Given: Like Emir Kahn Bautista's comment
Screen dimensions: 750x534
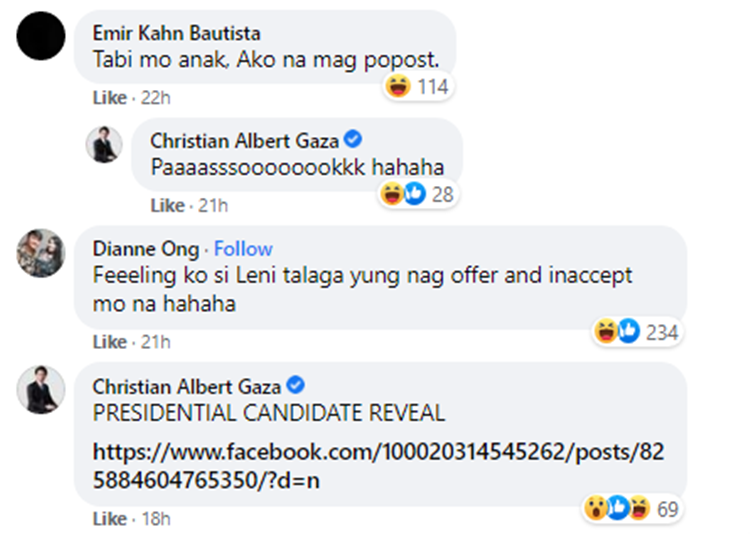Looking at the screenshot, I should (x=109, y=98).
